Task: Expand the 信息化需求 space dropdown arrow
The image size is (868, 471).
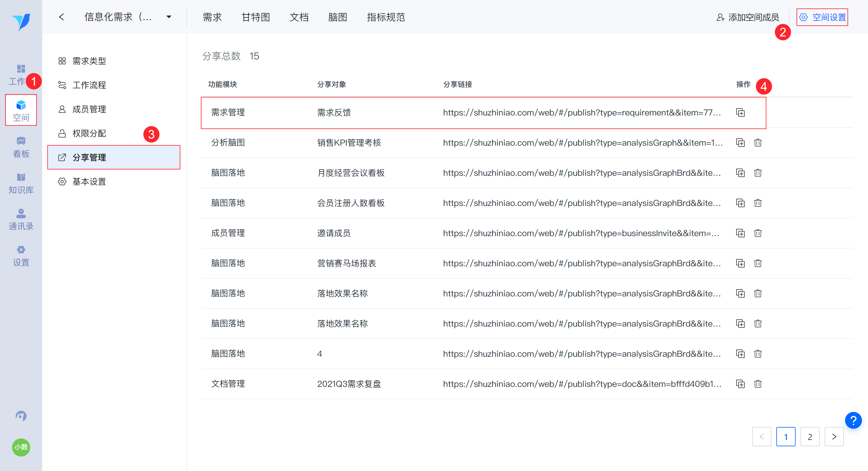Action: pos(169,17)
